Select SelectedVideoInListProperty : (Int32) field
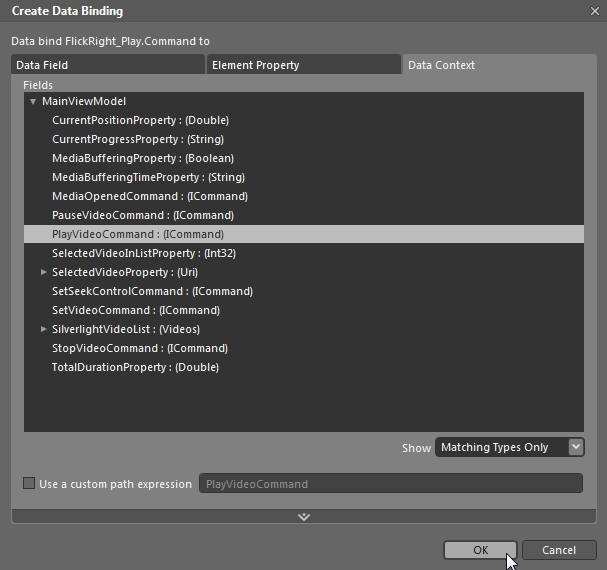Viewport: 607px width, 570px height. tap(144, 253)
